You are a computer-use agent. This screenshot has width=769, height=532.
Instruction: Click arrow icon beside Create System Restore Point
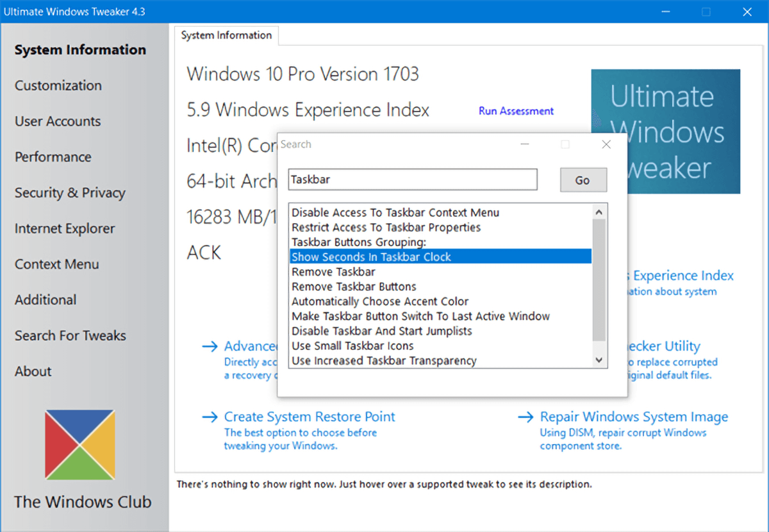pyautogui.click(x=210, y=417)
